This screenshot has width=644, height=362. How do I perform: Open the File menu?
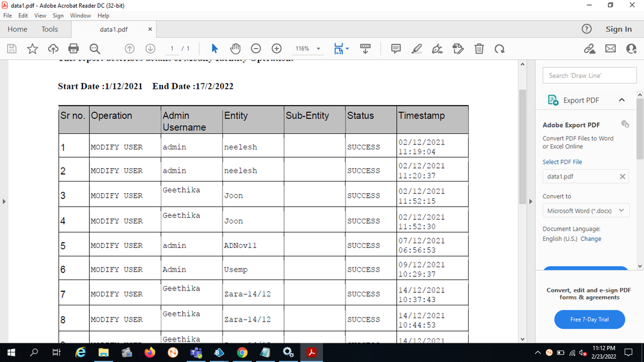pyautogui.click(x=7, y=15)
